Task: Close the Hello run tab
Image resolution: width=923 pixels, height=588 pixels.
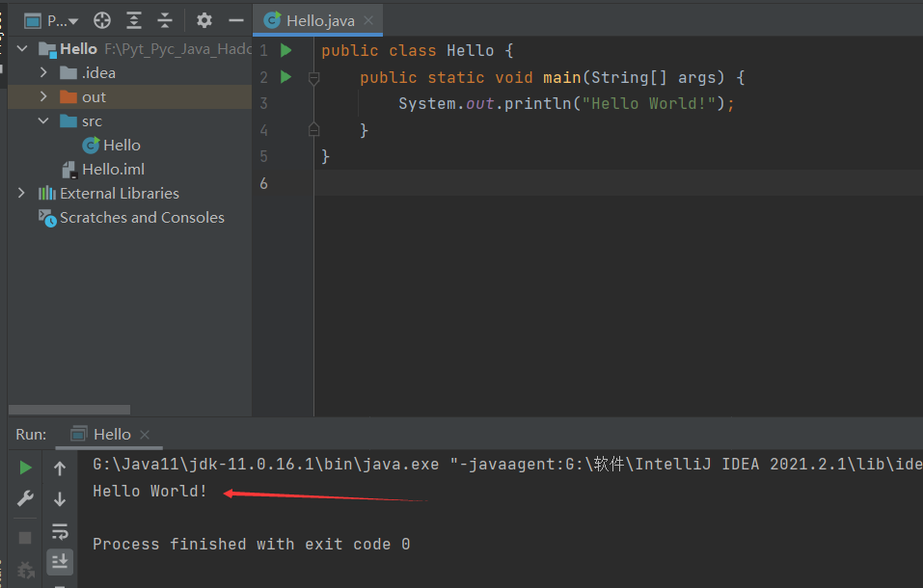Action: 145,435
